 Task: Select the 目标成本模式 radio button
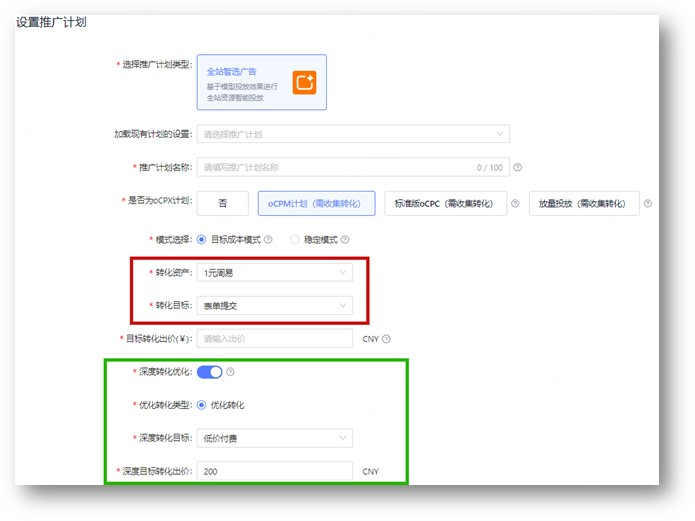[202, 239]
